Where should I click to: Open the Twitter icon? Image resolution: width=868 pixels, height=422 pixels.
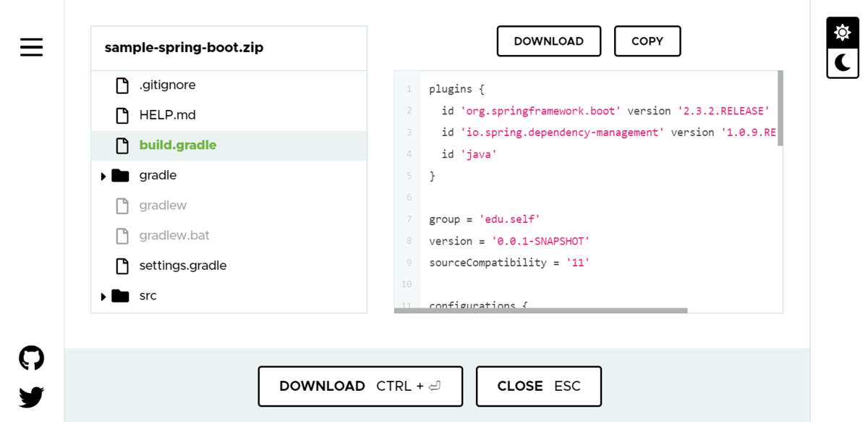[x=32, y=396]
